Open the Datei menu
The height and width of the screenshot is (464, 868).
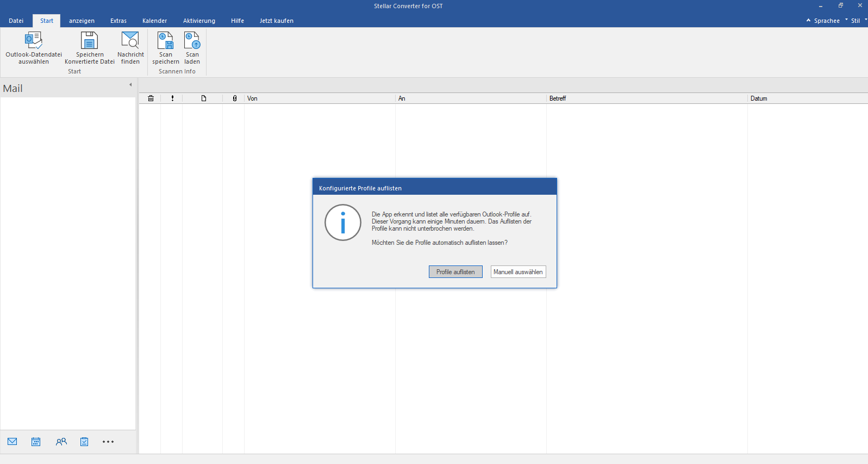pos(16,21)
